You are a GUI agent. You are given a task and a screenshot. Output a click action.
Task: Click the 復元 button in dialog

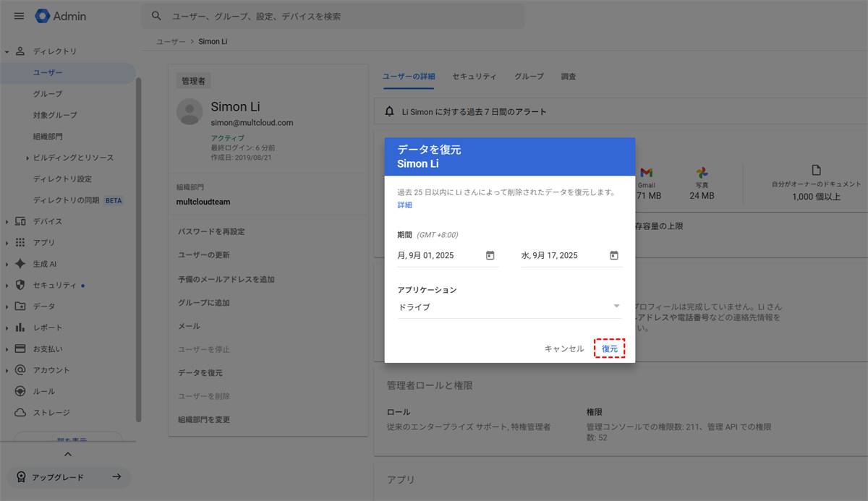610,348
